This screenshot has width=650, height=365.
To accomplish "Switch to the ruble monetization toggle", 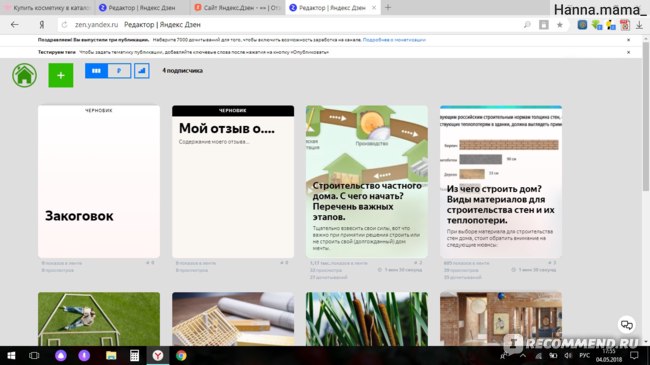I will [x=119, y=71].
